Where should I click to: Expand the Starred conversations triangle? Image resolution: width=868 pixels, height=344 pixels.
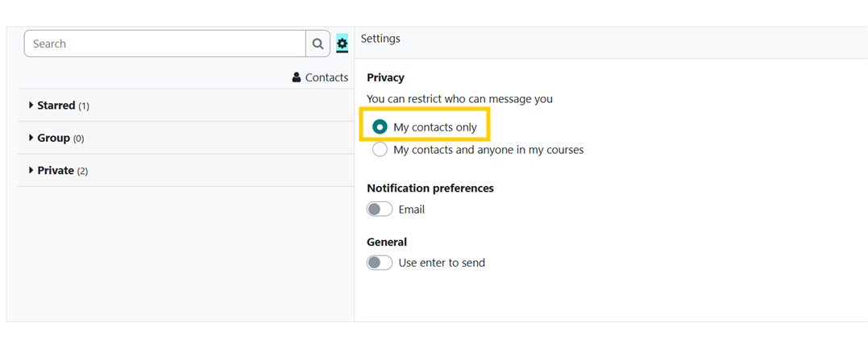[x=31, y=105]
